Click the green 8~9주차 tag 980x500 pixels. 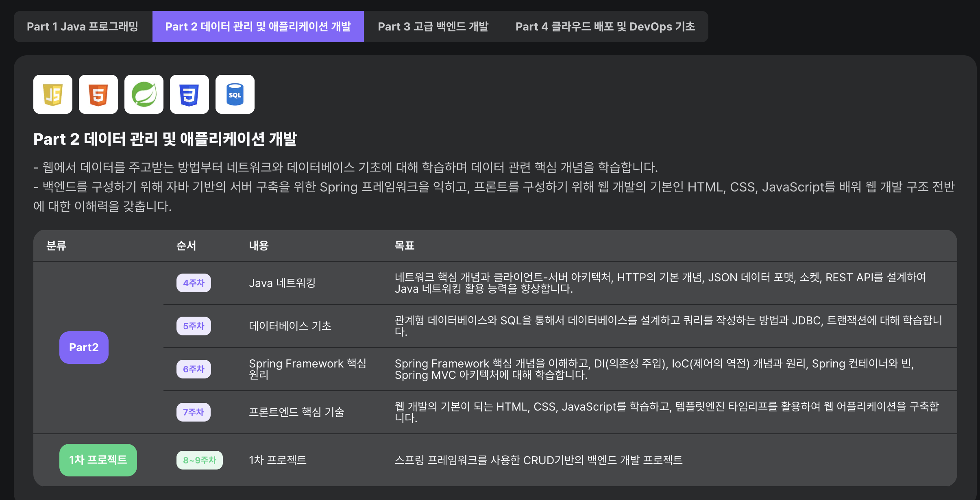pyautogui.click(x=199, y=460)
